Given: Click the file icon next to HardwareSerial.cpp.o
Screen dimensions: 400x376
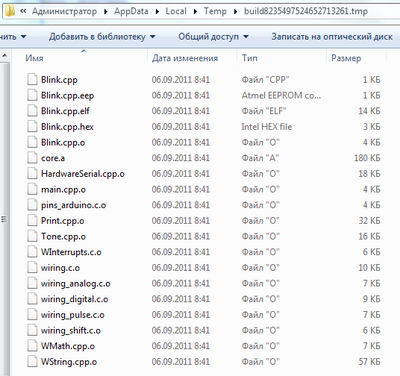Looking at the screenshot, I should (32, 174).
